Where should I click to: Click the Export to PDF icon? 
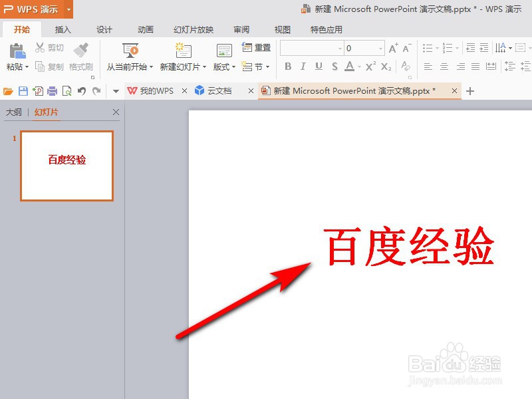pos(38,91)
